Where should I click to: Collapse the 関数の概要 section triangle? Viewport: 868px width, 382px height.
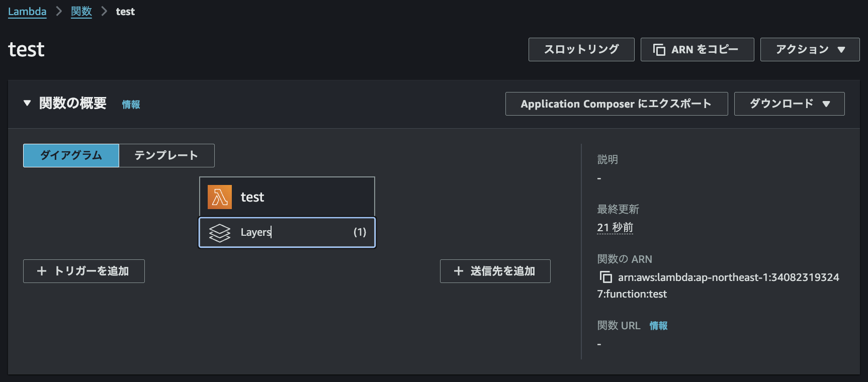(x=27, y=104)
